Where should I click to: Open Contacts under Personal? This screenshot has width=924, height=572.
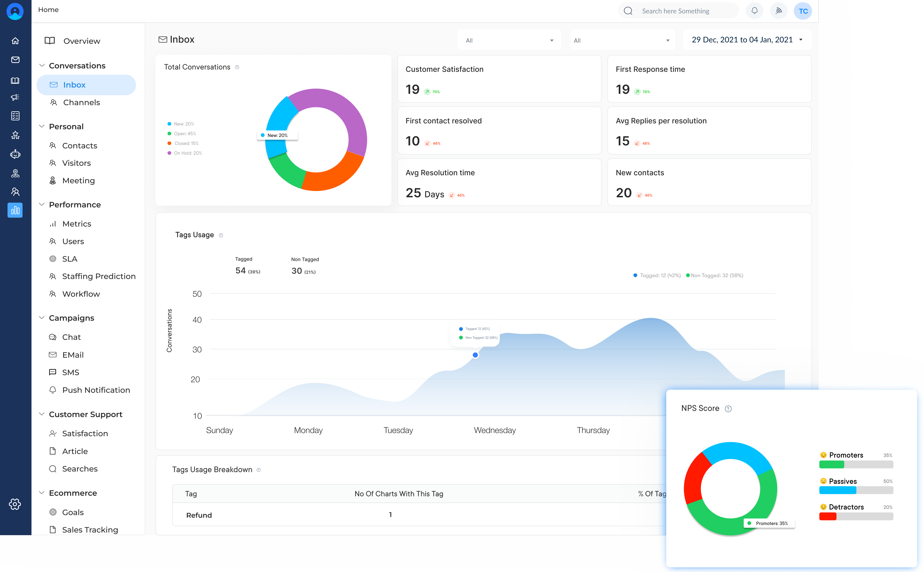click(x=79, y=146)
